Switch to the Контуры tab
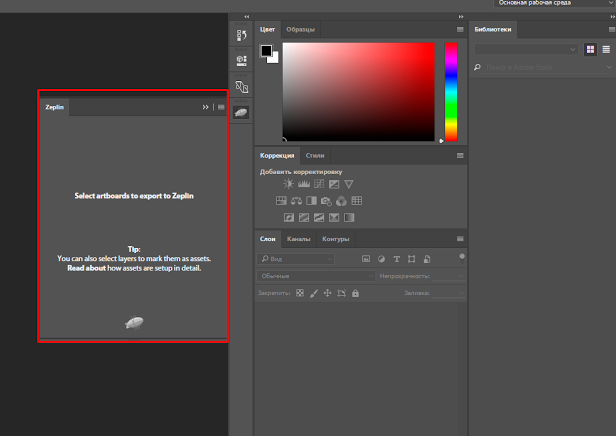 click(336, 239)
